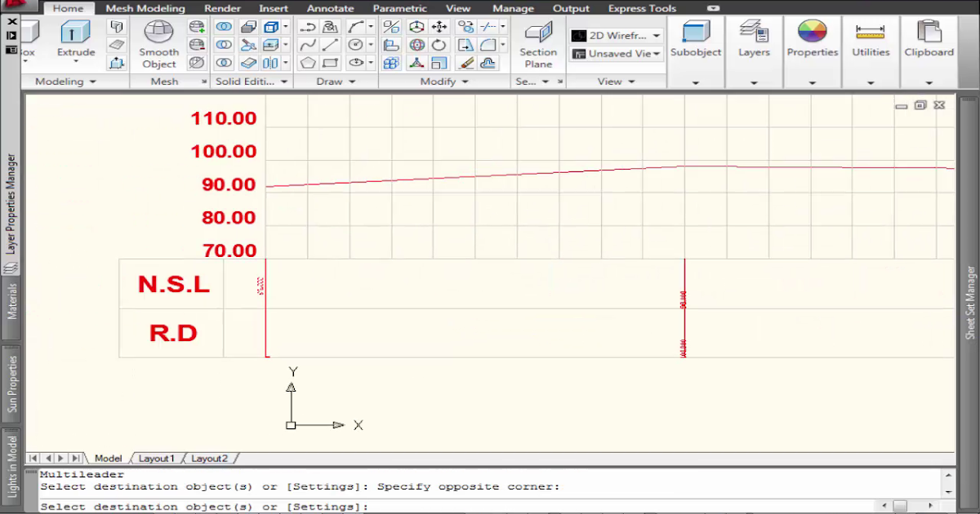
Task: Open the Express Tools menu tab
Action: click(x=642, y=8)
